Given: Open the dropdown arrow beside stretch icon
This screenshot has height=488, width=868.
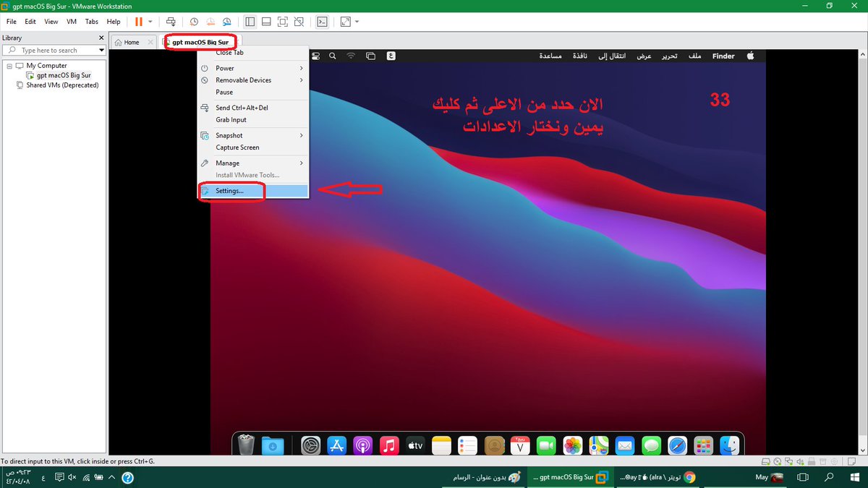Looking at the screenshot, I should click(357, 22).
